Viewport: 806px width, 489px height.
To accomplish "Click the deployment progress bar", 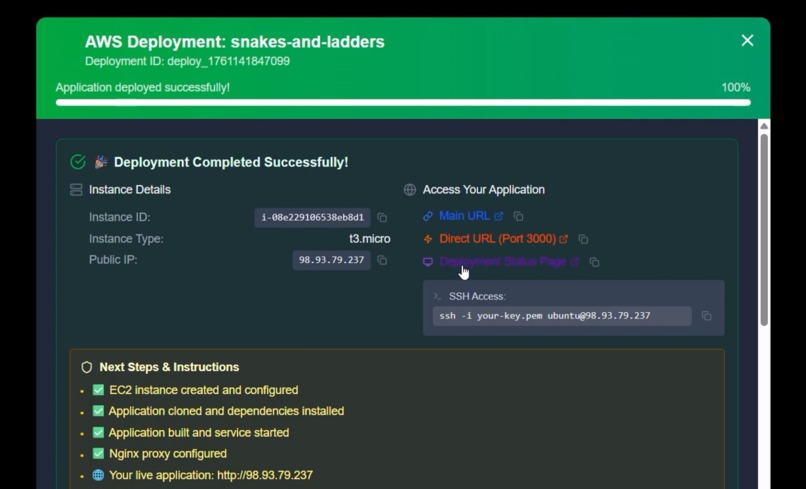I will coord(403,102).
